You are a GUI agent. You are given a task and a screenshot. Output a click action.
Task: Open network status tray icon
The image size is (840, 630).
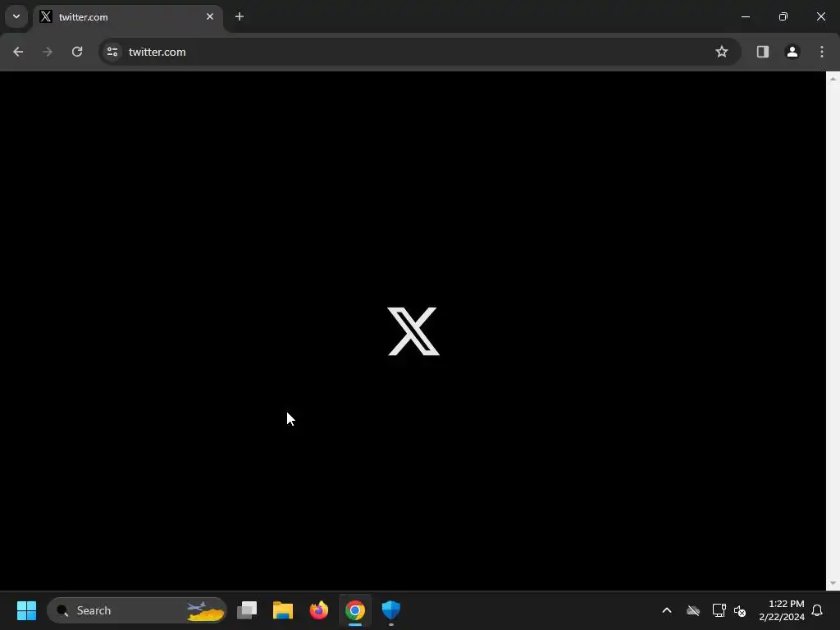(x=719, y=610)
